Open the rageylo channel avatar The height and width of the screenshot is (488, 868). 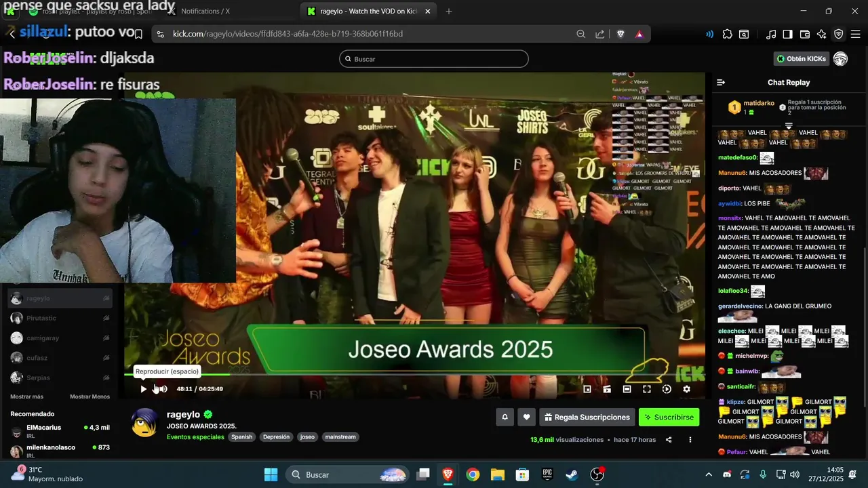coord(144,422)
